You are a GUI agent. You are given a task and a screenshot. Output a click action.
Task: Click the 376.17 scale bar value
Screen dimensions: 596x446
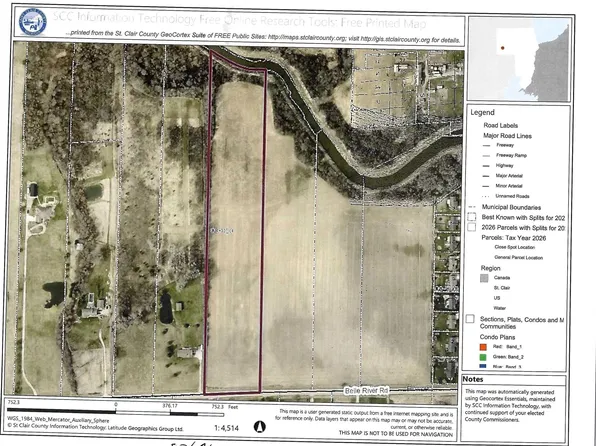coord(170,406)
